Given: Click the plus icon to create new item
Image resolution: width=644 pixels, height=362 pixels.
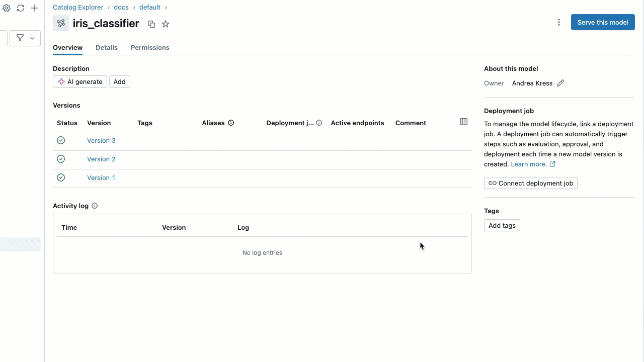Looking at the screenshot, I should pyautogui.click(x=34, y=8).
